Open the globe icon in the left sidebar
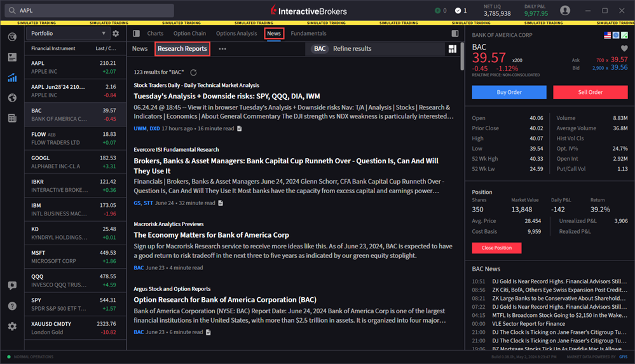Viewport: 635px width, 364px height. 12,98
